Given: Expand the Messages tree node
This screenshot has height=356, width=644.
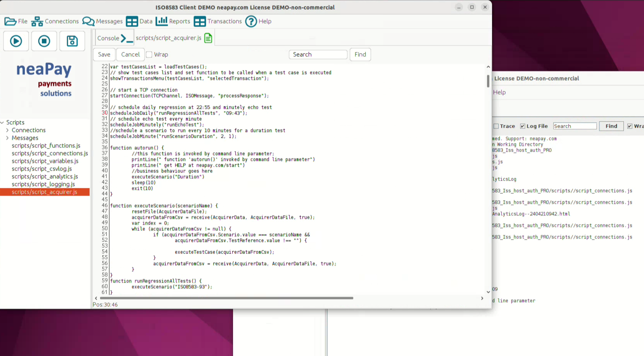Looking at the screenshot, I should tap(7, 138).
